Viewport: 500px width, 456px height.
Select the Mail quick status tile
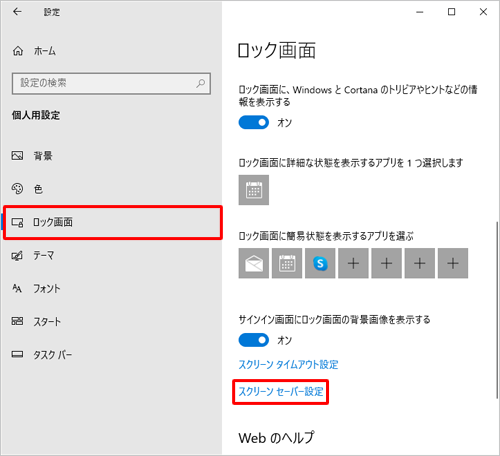254,263
